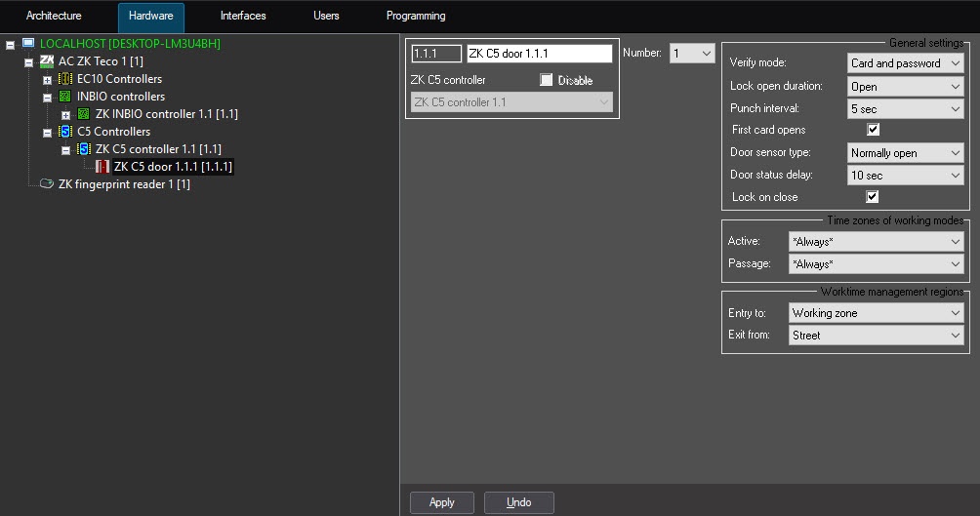Open the Exit from region dropdown
The height and width of the screenshot is (516, 980).
pos(877,335)
